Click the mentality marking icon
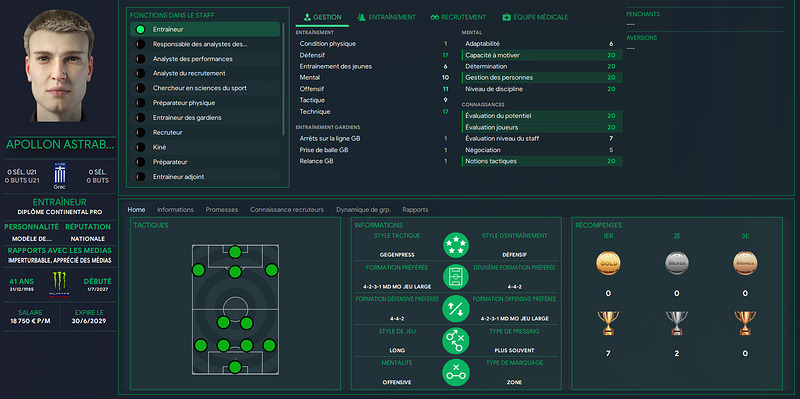The width and height of the screenshot is (800, 399). click(456, 373)
